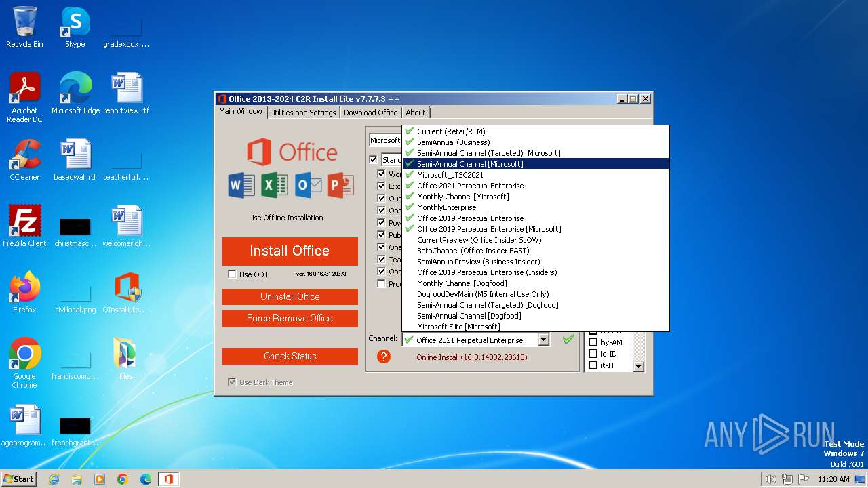The height and width of the screenshot is (488, 868).
Task: Toggle the Stand... suite checkbox
Action: click(373, 160)
